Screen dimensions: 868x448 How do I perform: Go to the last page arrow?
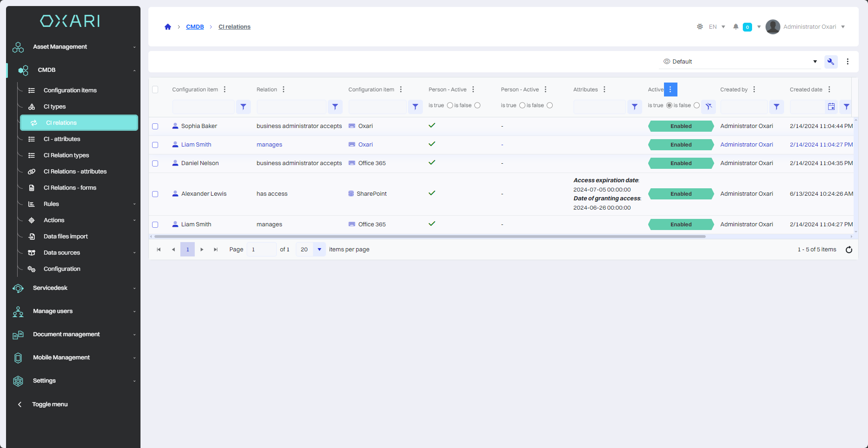pos(216,250)
